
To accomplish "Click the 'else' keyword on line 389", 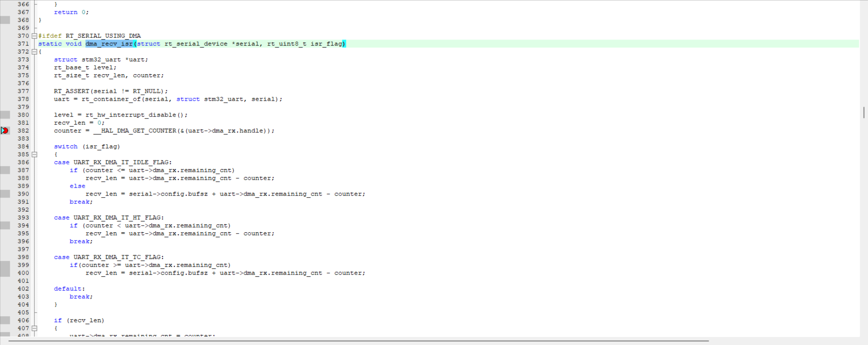I will 77,186.
